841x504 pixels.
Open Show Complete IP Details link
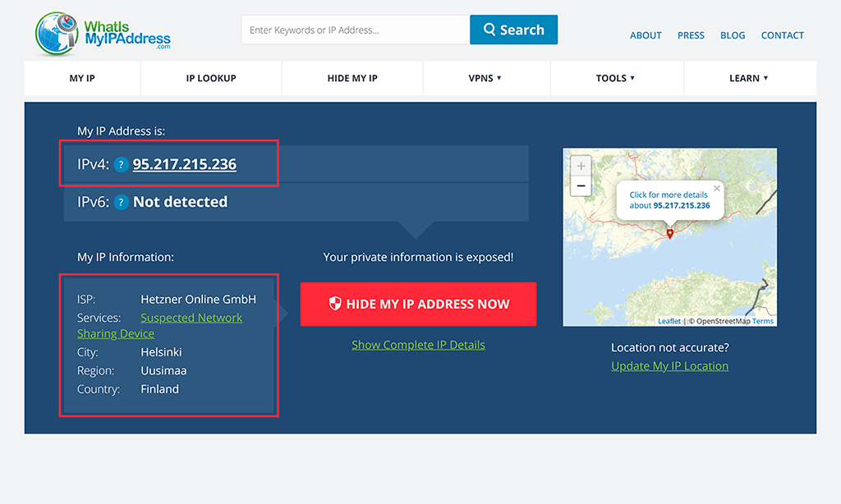[418, 345]
